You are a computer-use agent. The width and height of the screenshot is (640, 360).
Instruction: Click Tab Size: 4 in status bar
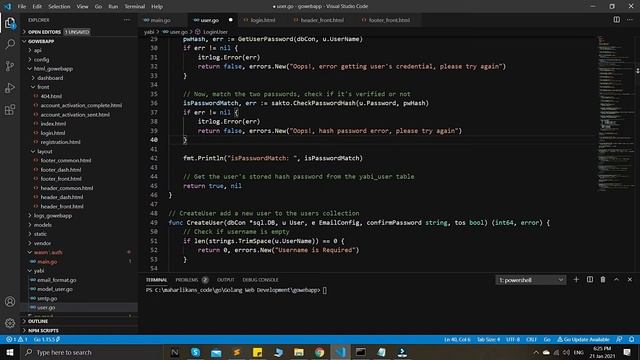[488, 339]
